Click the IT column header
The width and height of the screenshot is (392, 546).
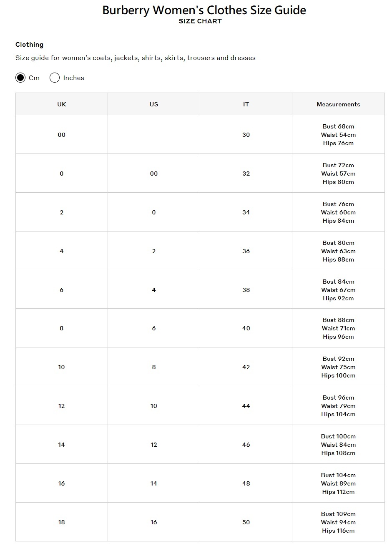point(246,104)
